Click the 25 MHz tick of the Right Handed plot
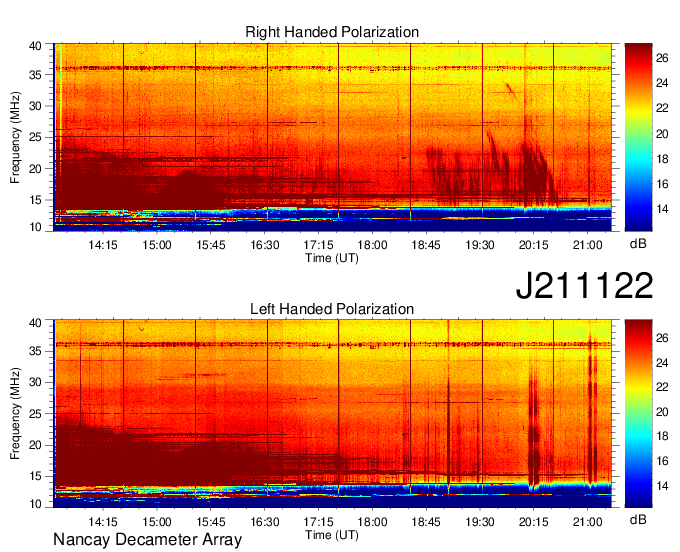 pos(35,137)
